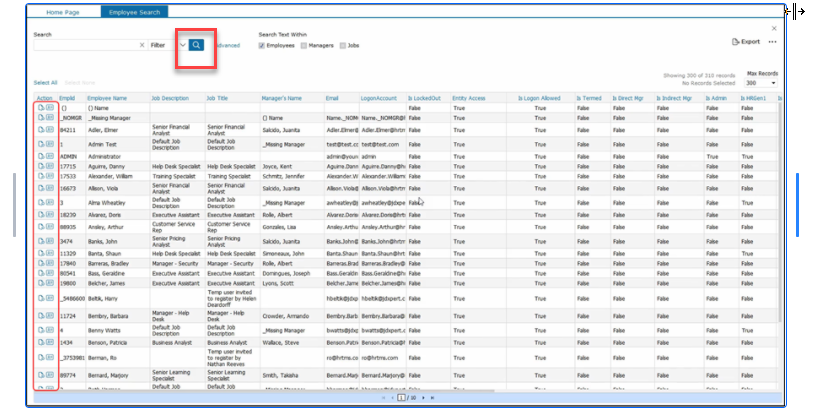Click the card action icon for Benny Watts

pos(49,329)
